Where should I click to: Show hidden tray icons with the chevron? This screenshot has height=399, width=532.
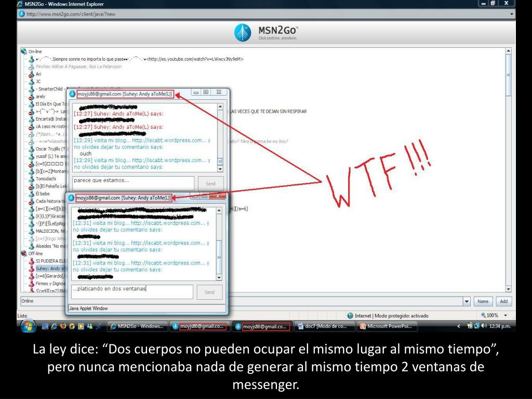pos(459,326)
